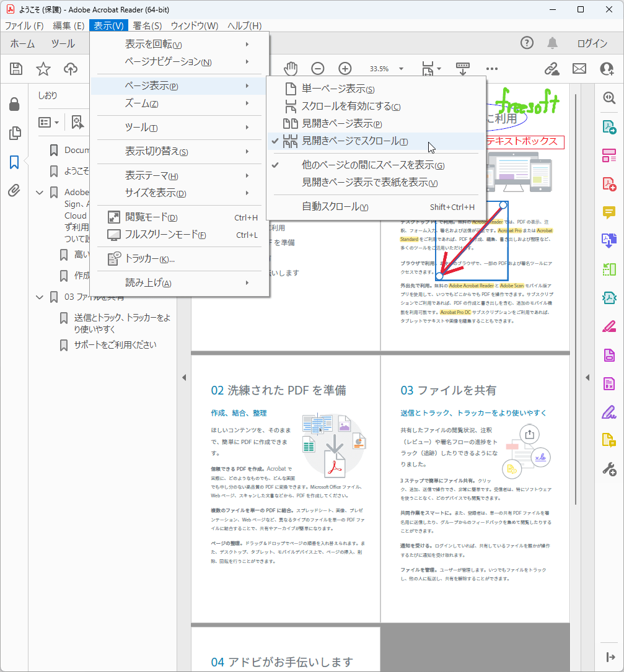Open the search tools magnifier icon
The image size is (624, 672).
tap(609, 98)
